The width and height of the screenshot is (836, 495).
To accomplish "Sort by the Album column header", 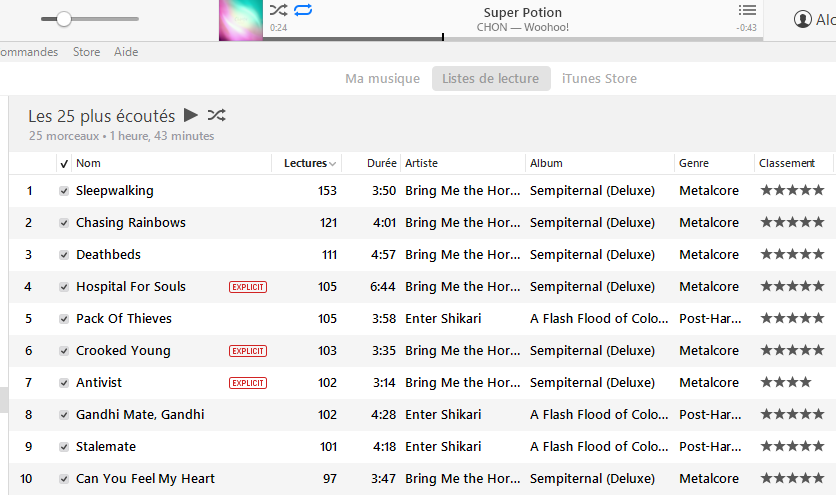I will click(546, 163).
